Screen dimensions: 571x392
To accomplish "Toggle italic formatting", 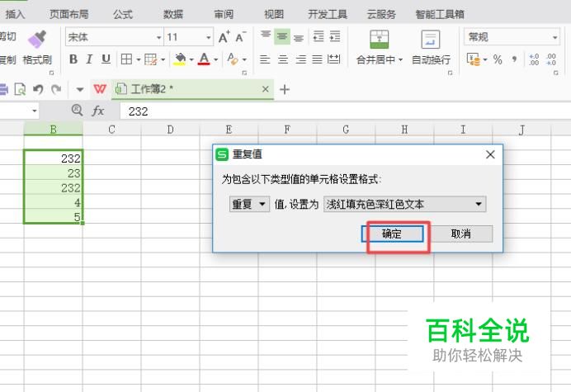I will 89,59.
